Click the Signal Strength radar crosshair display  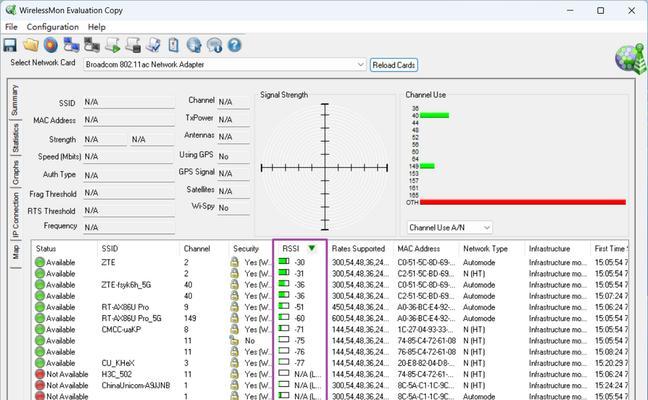[x=325, y=167]
